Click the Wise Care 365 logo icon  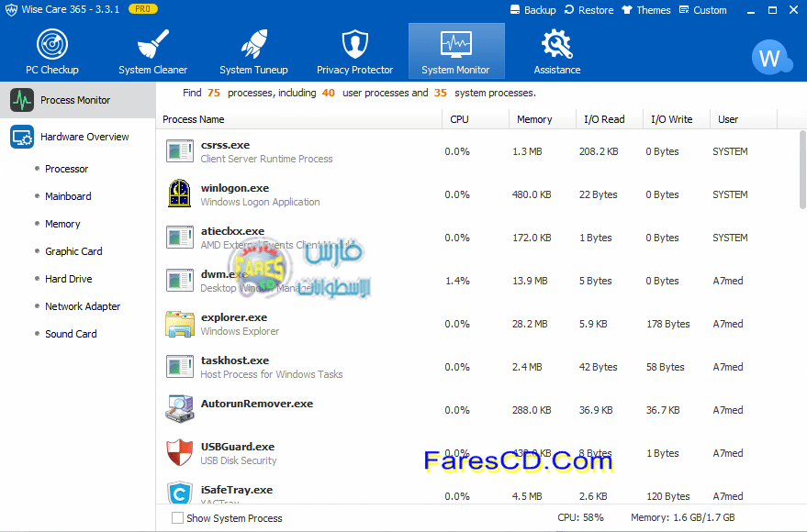coord(11,10)
